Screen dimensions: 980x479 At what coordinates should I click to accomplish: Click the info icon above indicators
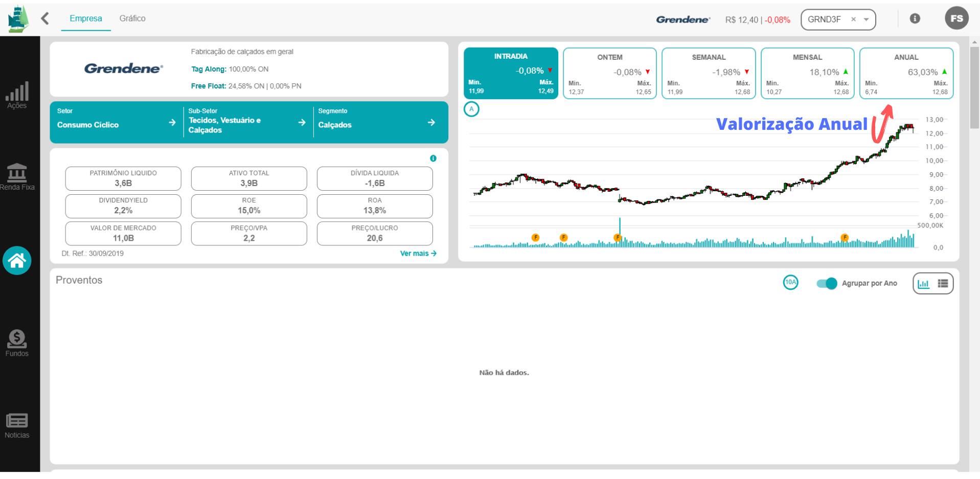pos(433,158)
